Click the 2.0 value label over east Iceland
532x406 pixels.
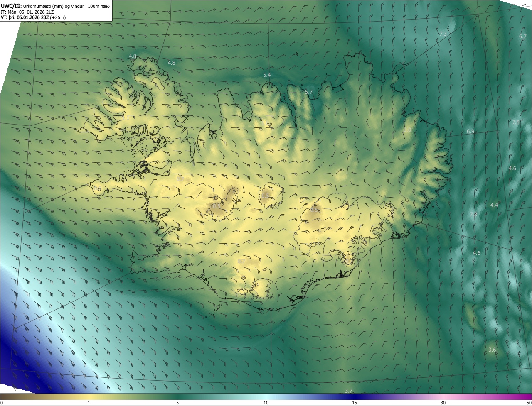407,130
